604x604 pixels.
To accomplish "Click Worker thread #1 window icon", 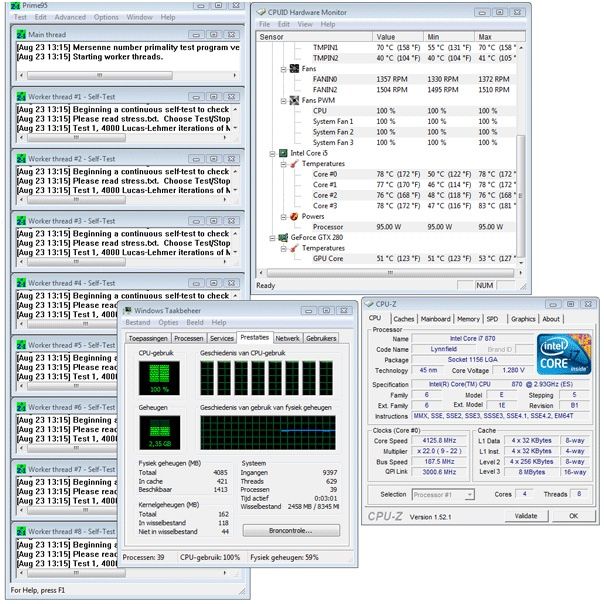I will coord(21,97).
